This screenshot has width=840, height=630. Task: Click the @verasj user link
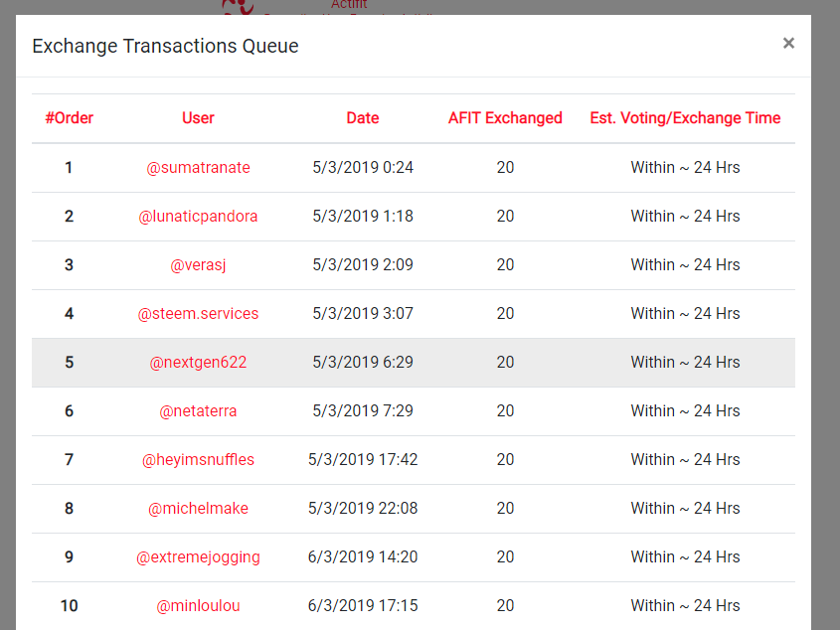198,265
